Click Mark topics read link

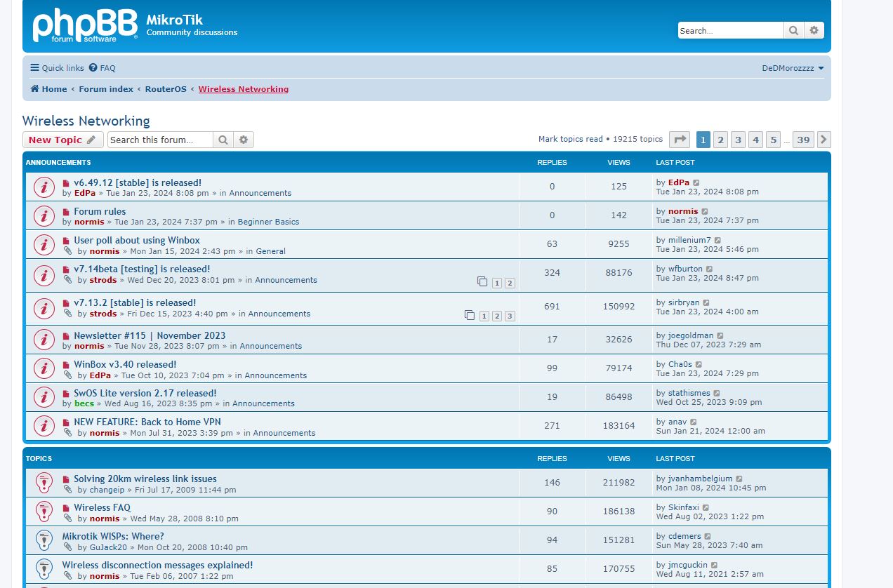pyautogui.click(x=571, y=139)
